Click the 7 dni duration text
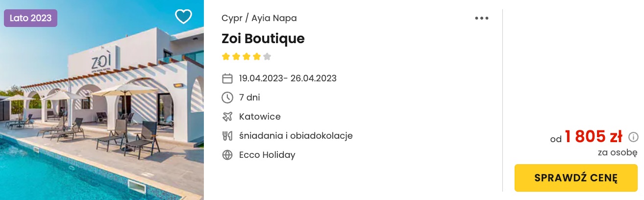 coord(249,98)
